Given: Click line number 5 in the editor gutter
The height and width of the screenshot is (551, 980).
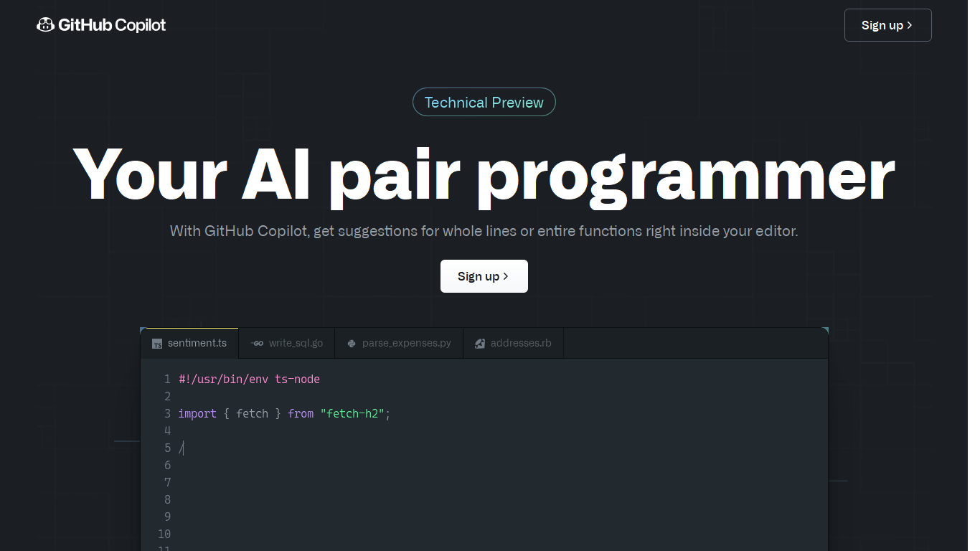Looking at the screenshot, I should point(167,448).
